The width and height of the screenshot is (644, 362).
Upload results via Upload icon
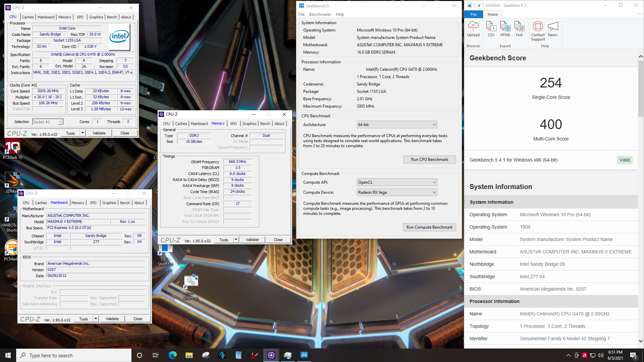tap(473, 29)
